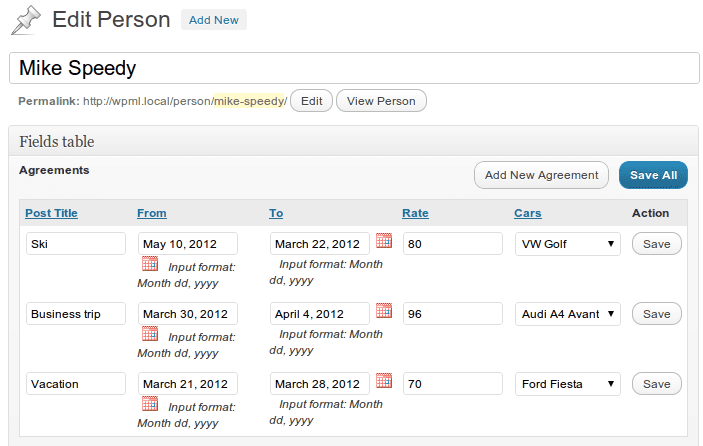
Task: Click the pushpin icon beside Edit Person
Action: (x=26, y=20)
